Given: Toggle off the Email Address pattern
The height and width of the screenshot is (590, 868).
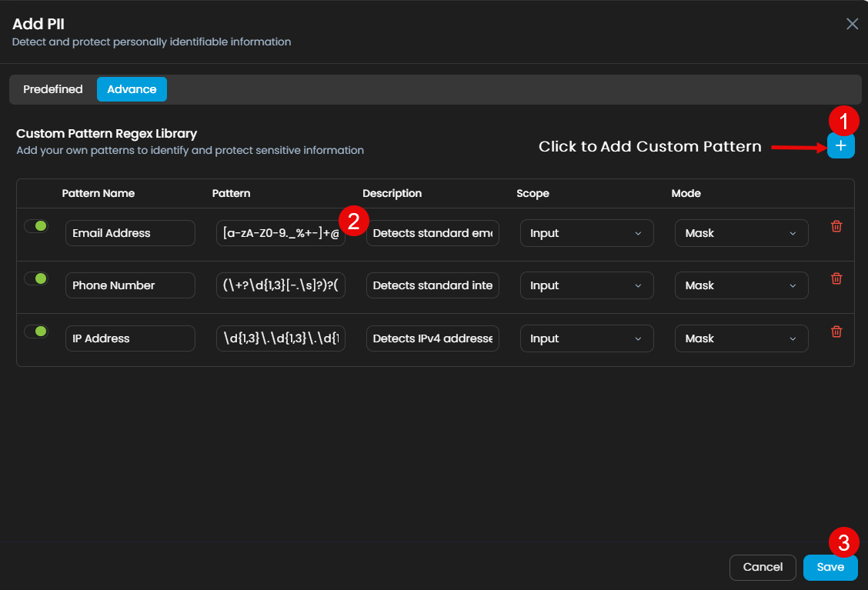Looking at the screenshot, I should point(36,226).
